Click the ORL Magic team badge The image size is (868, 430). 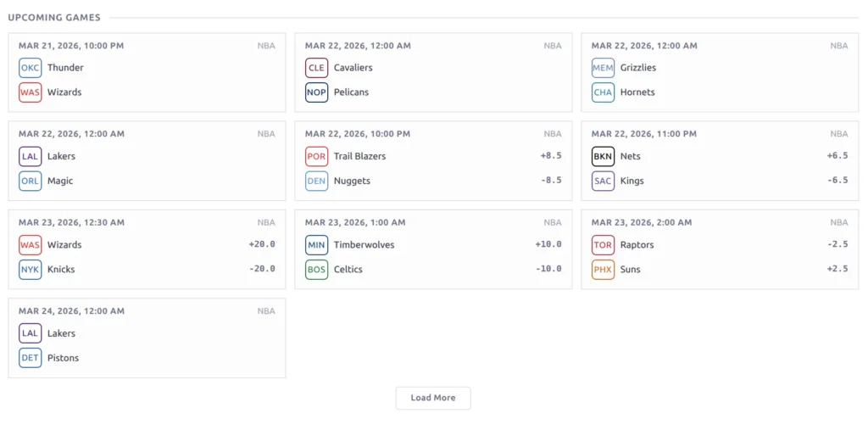(x=30, y=181)
